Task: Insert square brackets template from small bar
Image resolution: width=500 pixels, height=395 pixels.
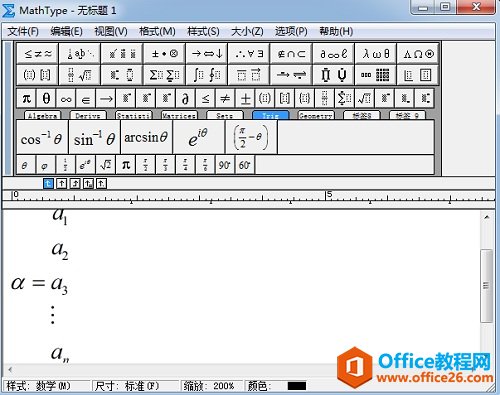Action: (x=285, y=99)
